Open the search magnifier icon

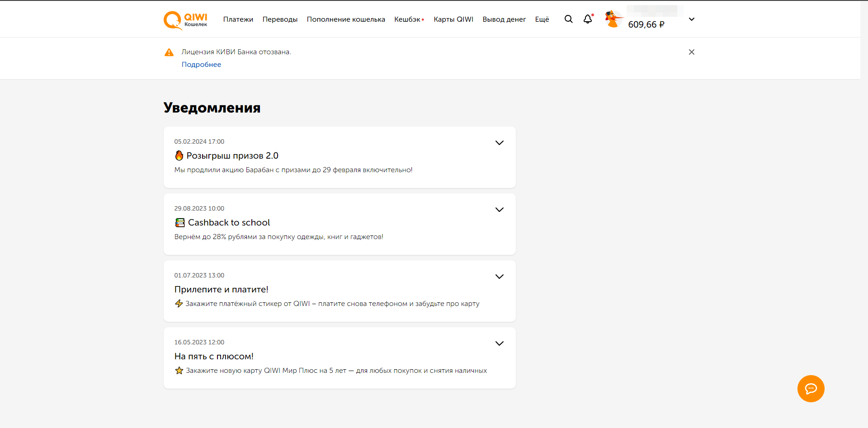pyautogui.click(x=568, y=19)
